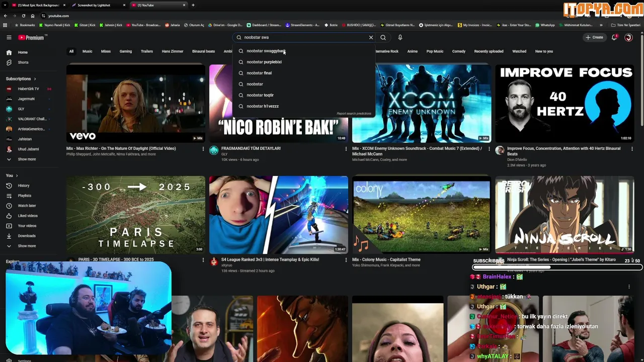Play the XCOM Enemy Unknown thumbnail
This screenshot has height=362, width=644.
click(x=422, y=104)
